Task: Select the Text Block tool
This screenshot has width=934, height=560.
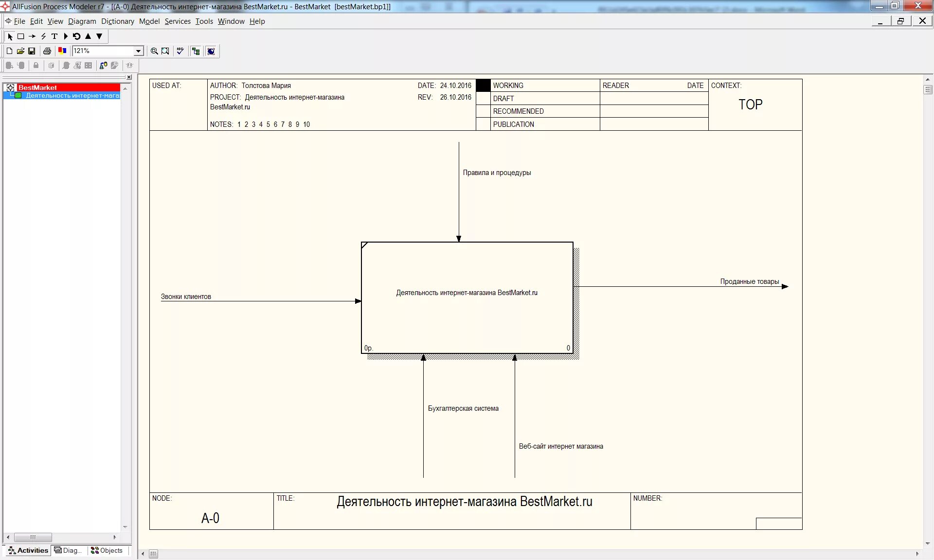Action: (x=54, y=36)
